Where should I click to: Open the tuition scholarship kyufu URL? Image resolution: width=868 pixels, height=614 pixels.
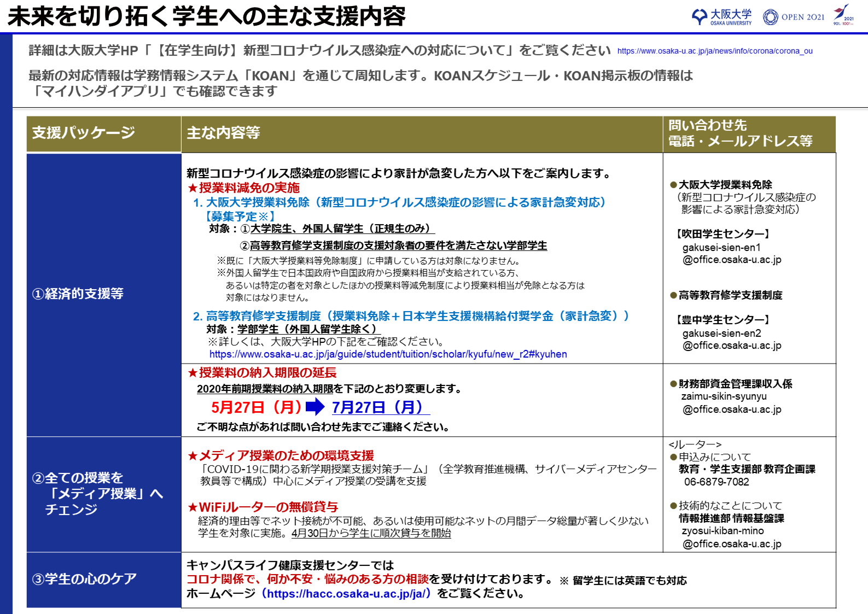(x=388, y=354)
